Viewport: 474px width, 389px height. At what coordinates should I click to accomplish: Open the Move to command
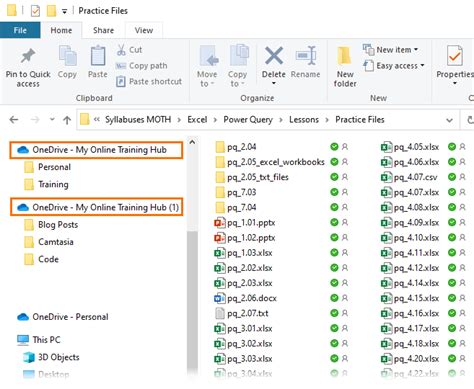pos(207,66)
